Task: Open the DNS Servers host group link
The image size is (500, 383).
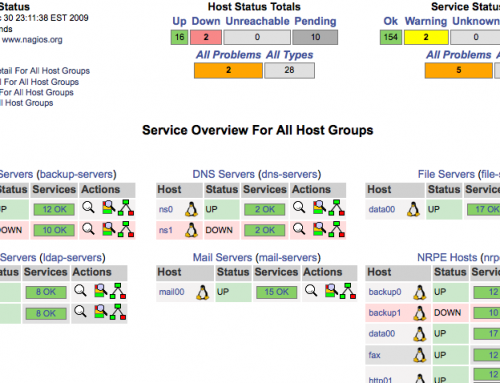Action: click(223, 174)
